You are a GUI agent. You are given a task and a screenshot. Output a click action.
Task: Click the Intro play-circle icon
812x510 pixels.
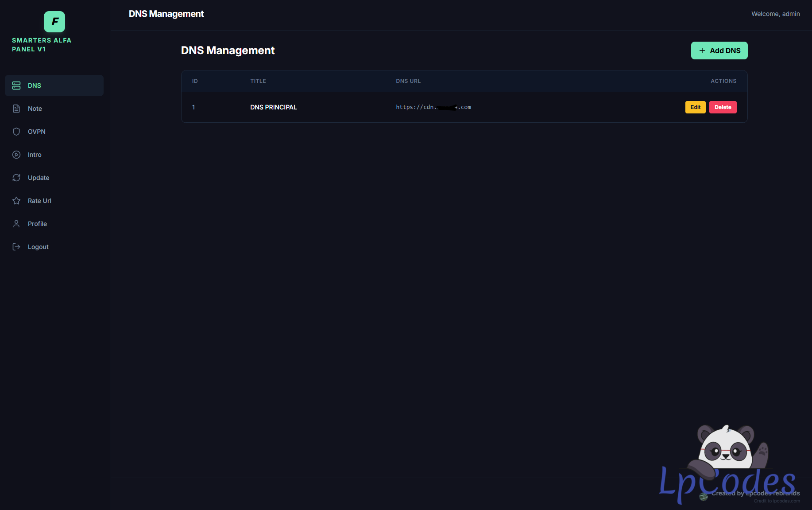click(x=16, y=155)
